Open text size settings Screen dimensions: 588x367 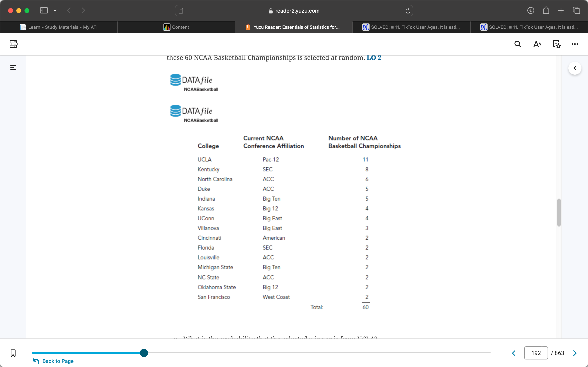click(537, 44)
